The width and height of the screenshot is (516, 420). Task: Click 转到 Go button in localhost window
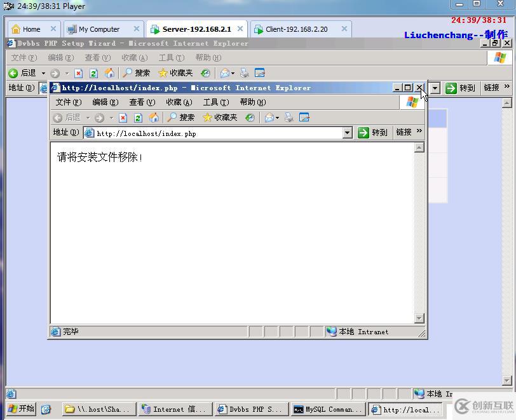(x=372, y=133)
